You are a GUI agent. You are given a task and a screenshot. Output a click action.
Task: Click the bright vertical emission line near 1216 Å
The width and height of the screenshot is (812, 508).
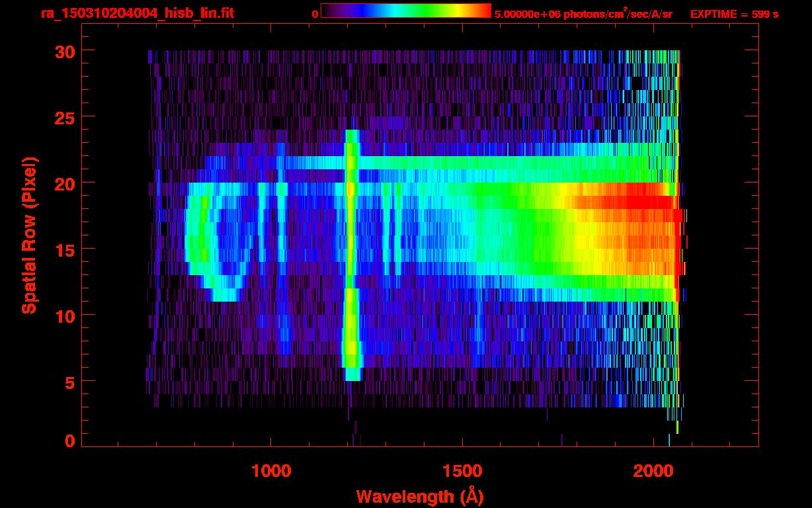(351, 255)
